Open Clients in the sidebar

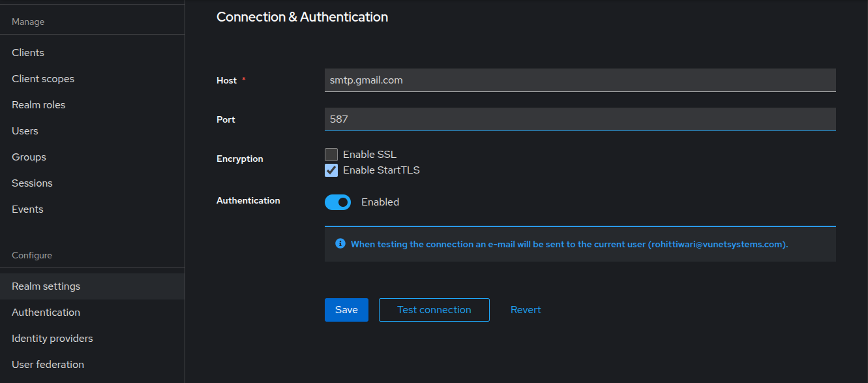(28, 53)
